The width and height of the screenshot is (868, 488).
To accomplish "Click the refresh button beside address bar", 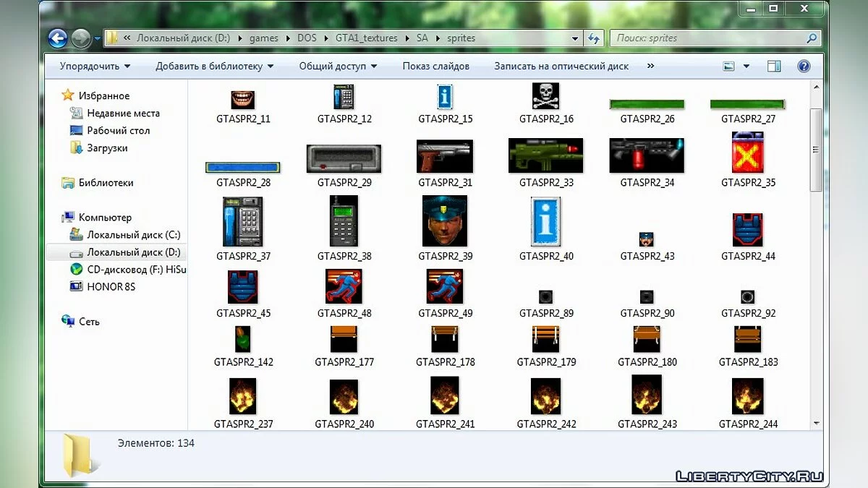I will [595, 38].
